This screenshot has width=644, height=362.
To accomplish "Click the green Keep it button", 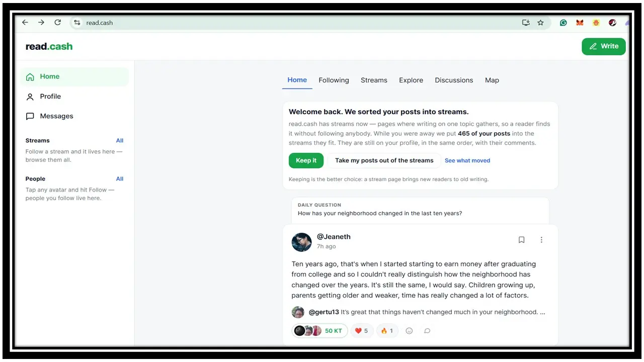I will pos(306,160).
